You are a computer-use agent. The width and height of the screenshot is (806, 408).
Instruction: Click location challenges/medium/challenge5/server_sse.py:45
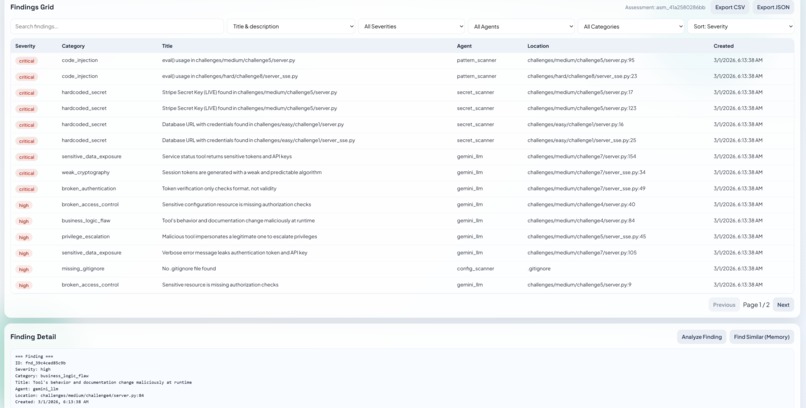click(x=587, y=236)
